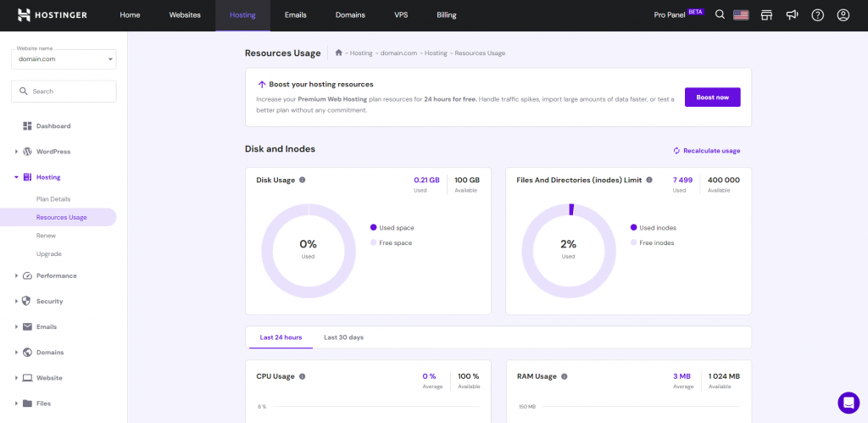This screenshot has width=868, height=423.
Task: Open the Website name dropdown
Action: point(64,58)
